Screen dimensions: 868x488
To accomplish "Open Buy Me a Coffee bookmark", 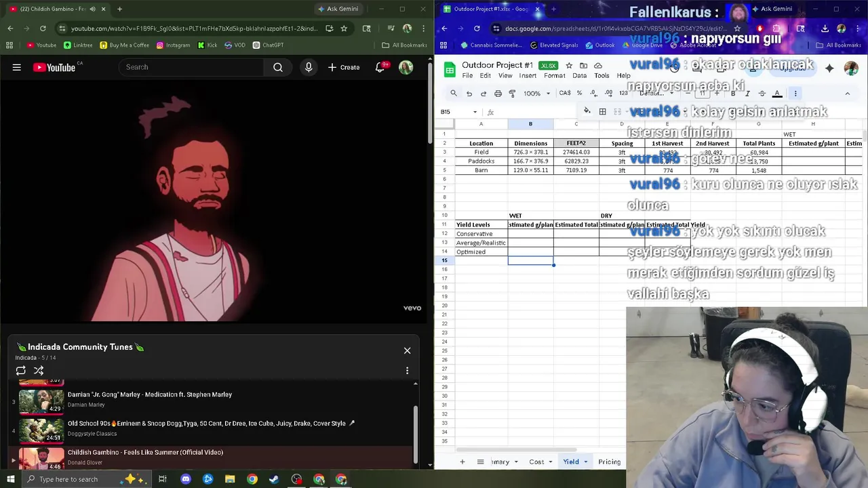I will point(124,45).
